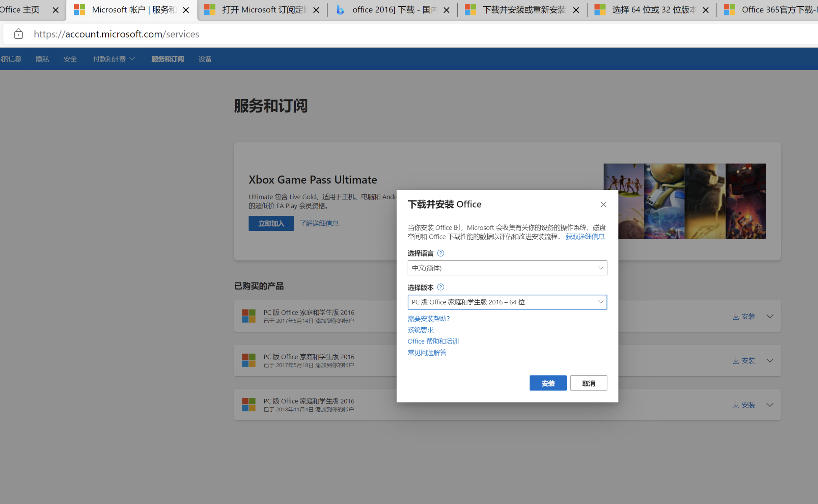Close the office 2016 download Bing tab

446,10
